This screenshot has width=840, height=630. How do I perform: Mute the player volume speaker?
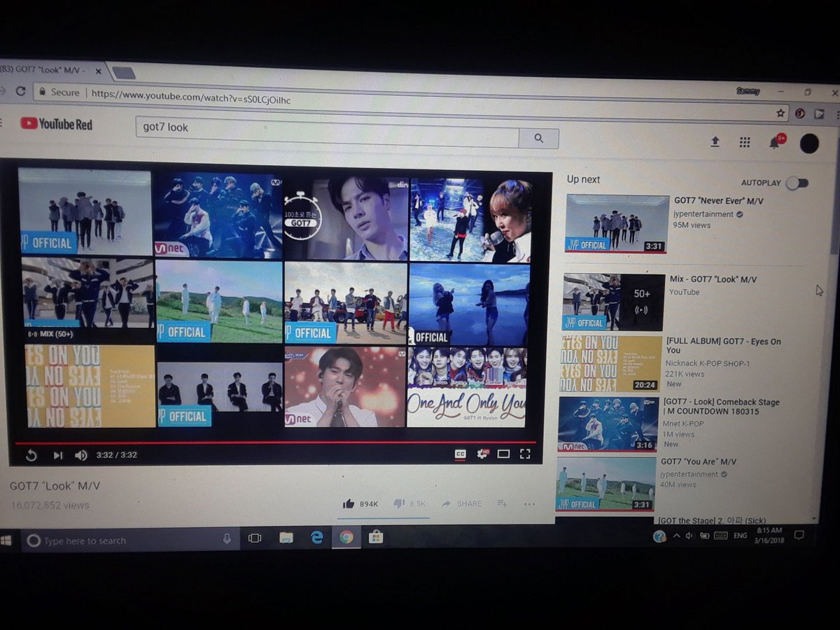(x=81, y=455)
